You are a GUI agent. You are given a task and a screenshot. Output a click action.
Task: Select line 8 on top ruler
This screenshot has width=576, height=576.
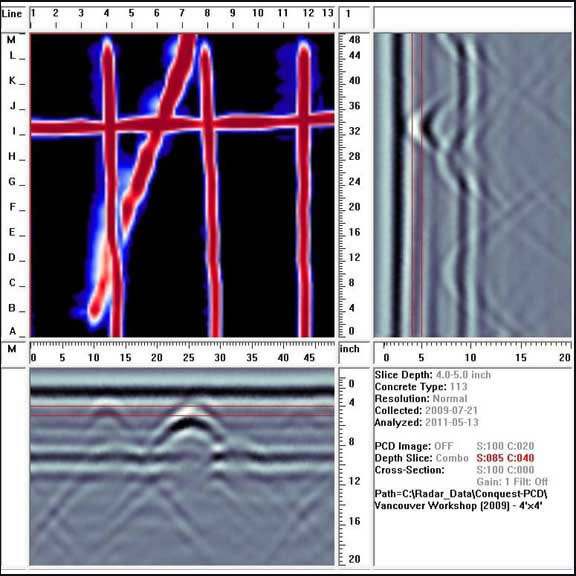(208, 14)
